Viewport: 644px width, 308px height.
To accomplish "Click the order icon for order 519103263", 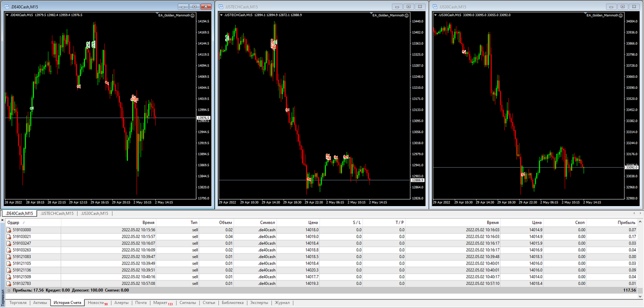I will pos(9,250).
